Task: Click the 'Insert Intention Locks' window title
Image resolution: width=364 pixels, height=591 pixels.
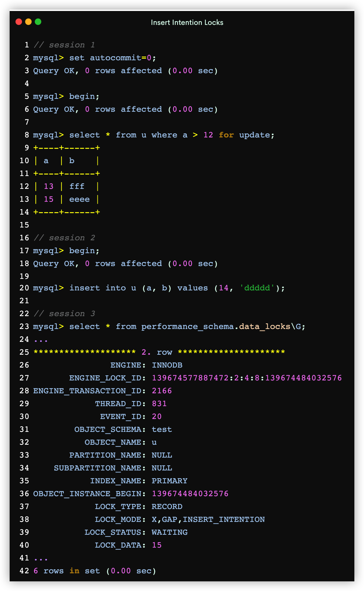Action: (x=187, y=23)
